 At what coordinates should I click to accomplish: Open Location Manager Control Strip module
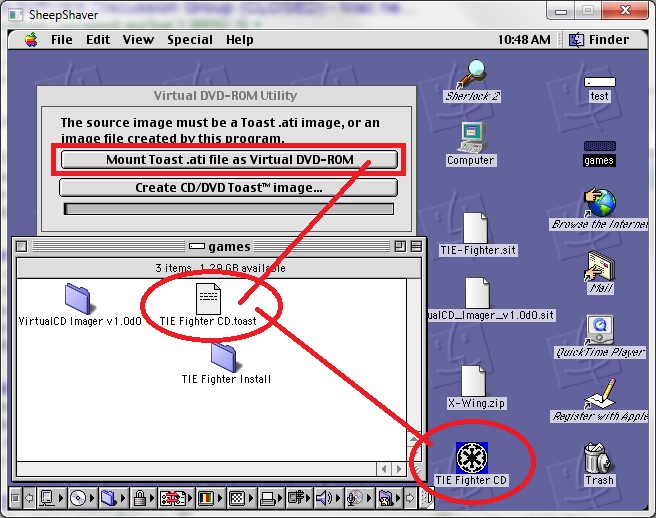(176, 498)
